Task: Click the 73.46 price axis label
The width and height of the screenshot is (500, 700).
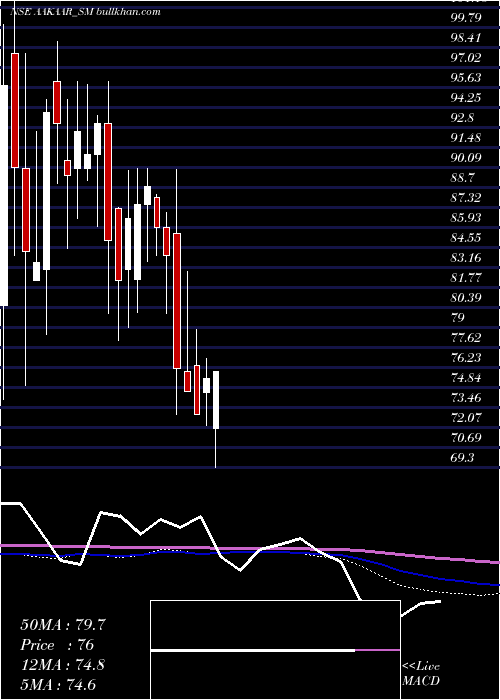Action: click(x=466, y=397)
